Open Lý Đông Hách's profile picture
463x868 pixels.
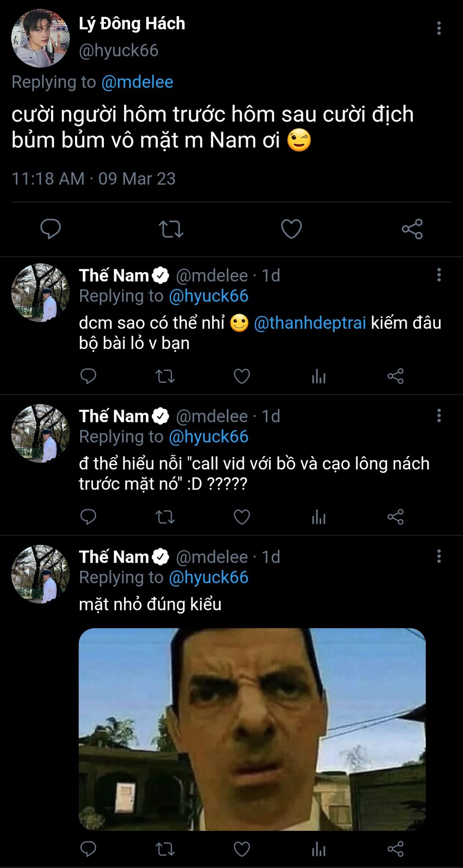pos(41,38)
